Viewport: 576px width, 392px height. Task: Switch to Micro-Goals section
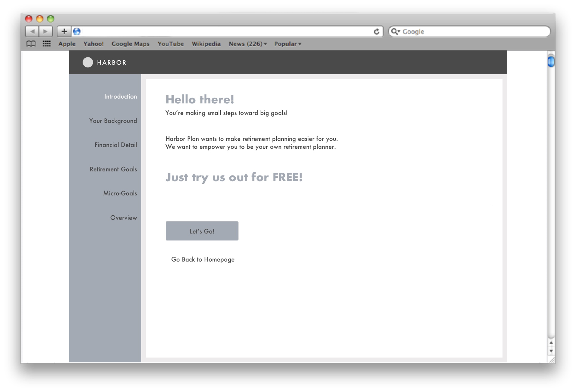120,193
